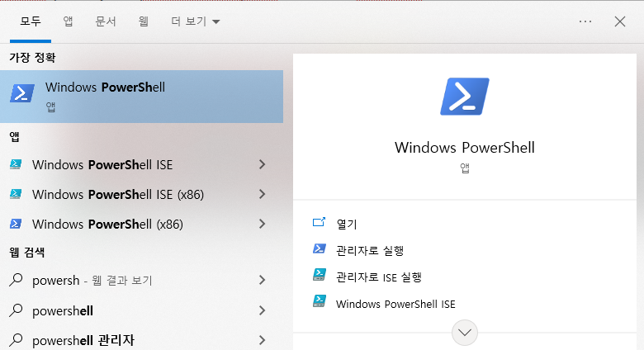Viewport: 644px width, 350px height.
Task: Expand the powersh web result arrow
Action: [262, 280]
